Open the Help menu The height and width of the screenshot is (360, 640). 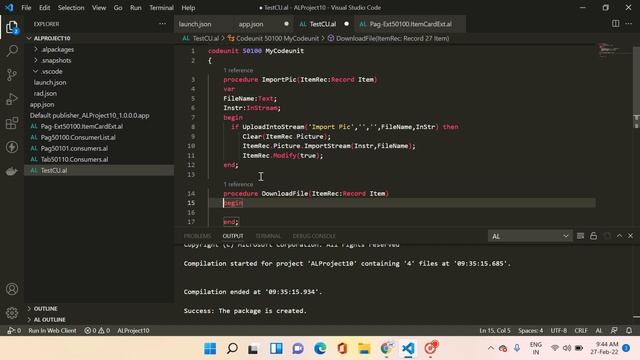coord(188,8)
